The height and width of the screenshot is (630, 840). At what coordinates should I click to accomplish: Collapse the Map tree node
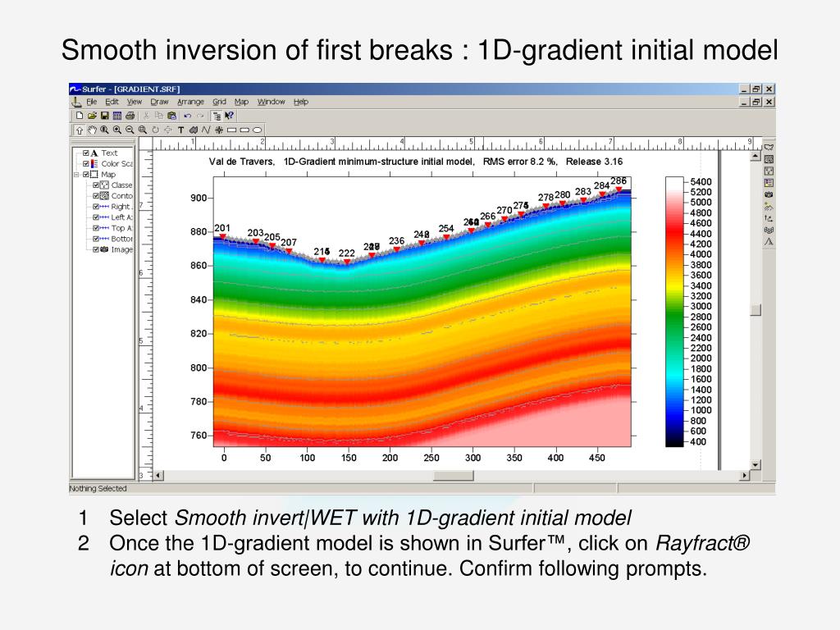(x=76, y=175)
